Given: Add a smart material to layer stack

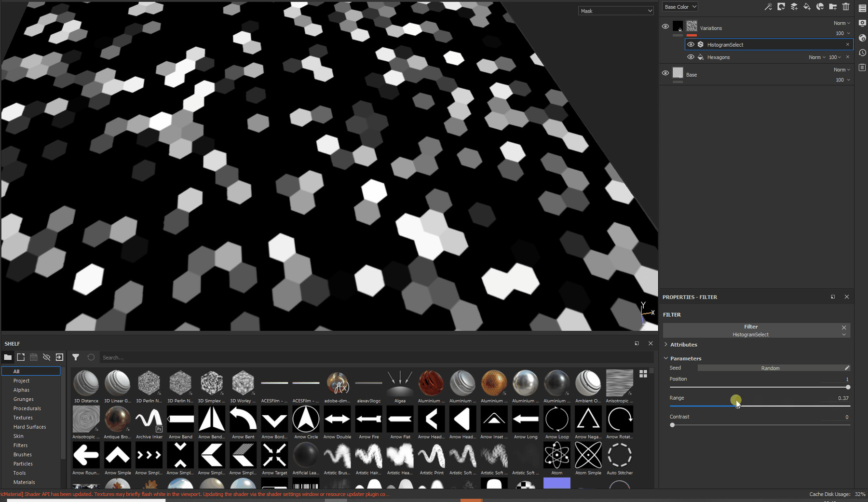Looking at the screenshot, I should (x=820, y=7).
